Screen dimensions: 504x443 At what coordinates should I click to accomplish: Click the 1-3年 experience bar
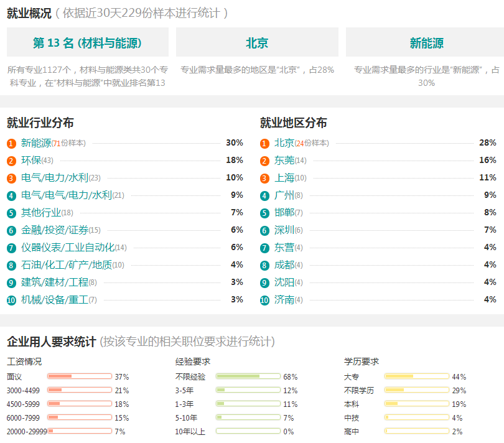[248, 403]
